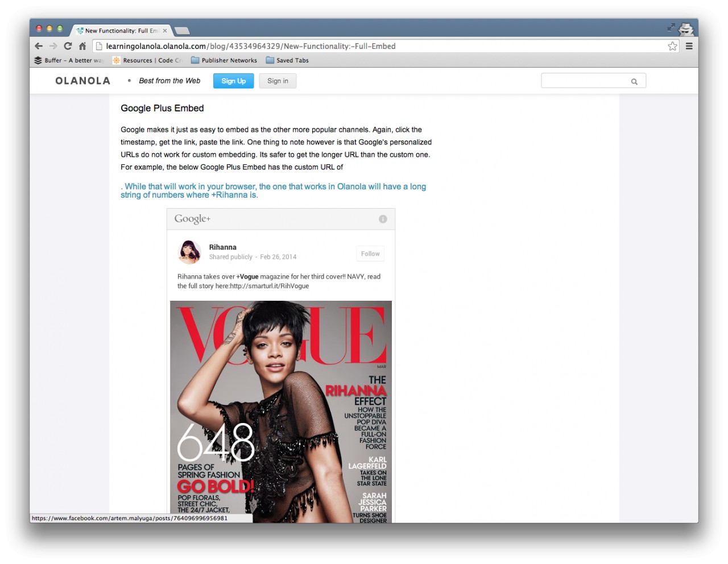Reload the page with the refresh icon
The image size is (728, 564).
click(68, 46)
